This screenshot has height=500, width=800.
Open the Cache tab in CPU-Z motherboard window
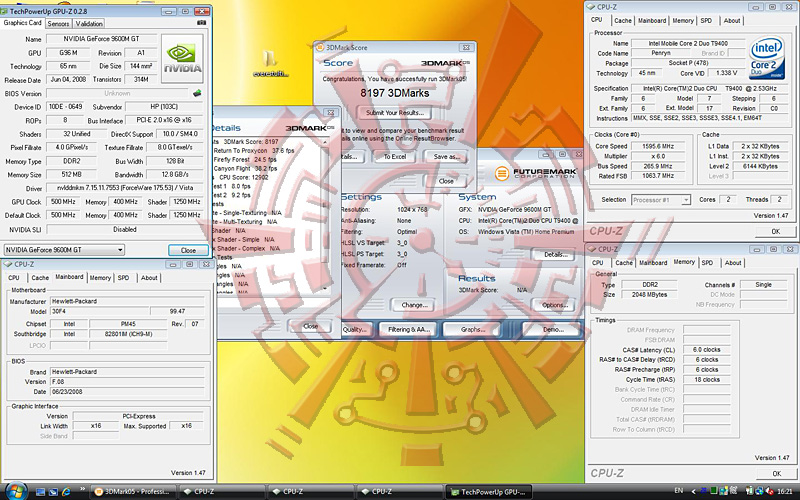40,278
